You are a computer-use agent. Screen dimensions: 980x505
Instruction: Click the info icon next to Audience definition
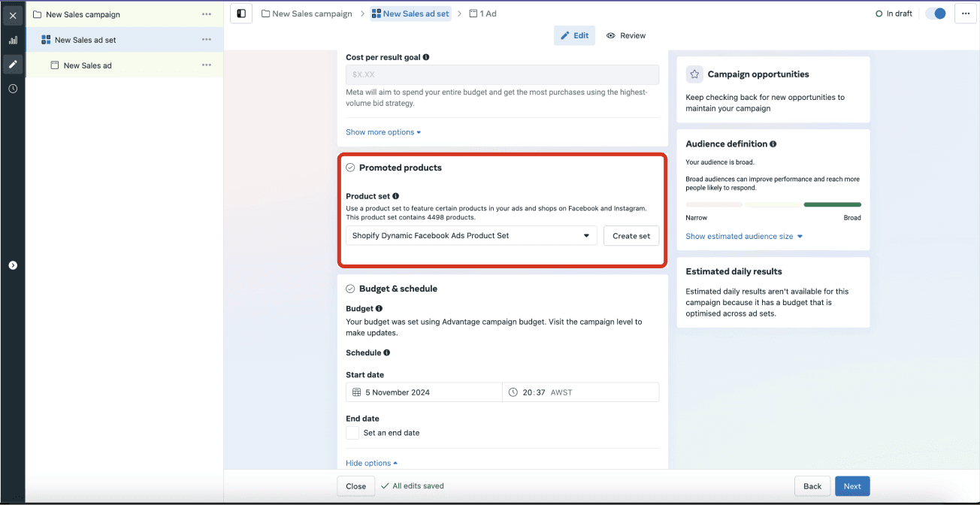(x=773, y=144)
